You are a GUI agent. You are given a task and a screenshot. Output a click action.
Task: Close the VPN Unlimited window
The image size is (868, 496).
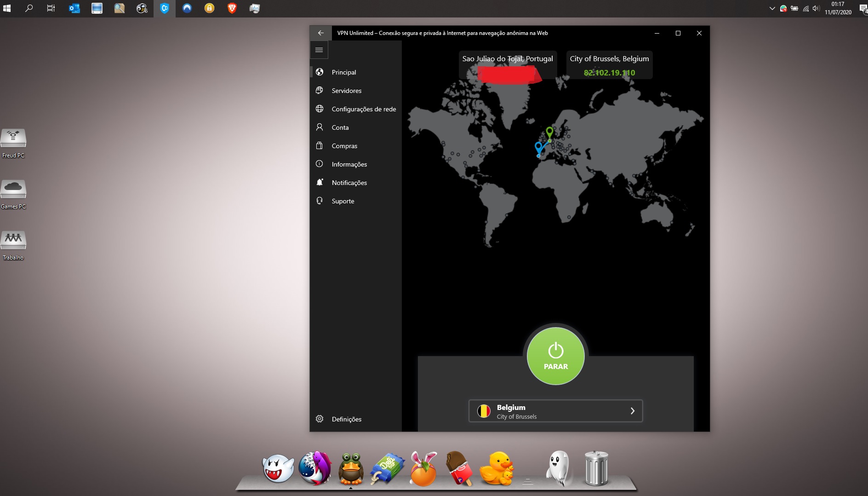click(699, 33)
